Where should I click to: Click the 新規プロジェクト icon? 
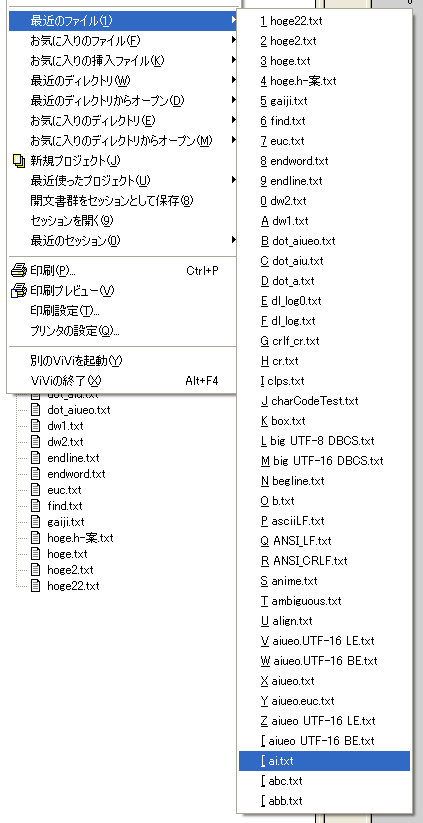click(19, 161)
